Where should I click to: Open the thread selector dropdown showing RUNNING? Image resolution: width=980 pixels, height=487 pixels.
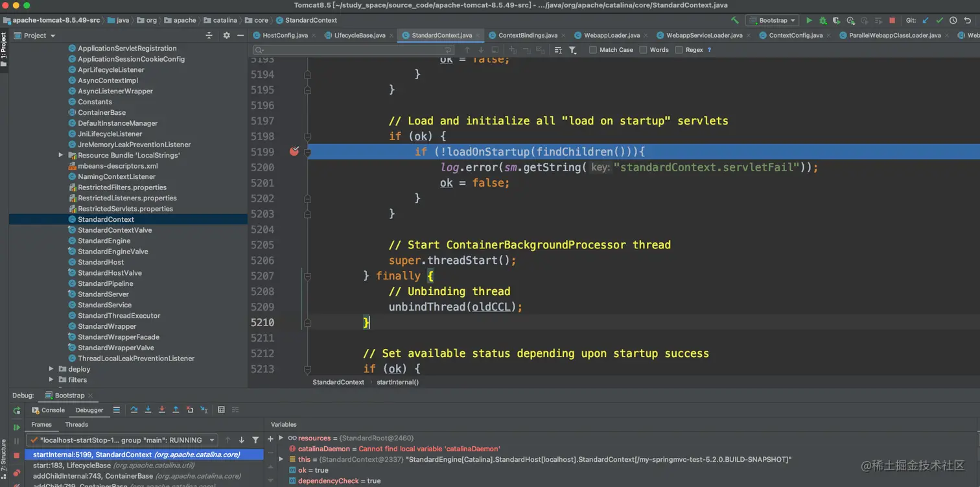click(x=122, y=440)
